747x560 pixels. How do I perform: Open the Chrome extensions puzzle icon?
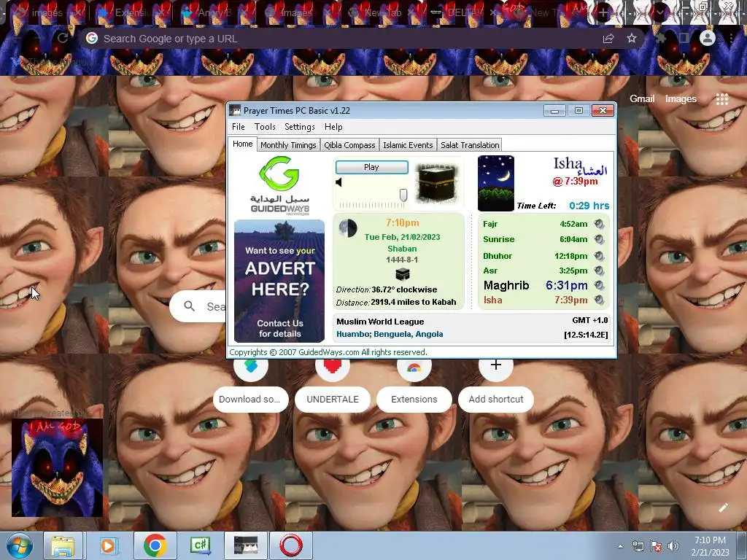click(x=661, y=38)
